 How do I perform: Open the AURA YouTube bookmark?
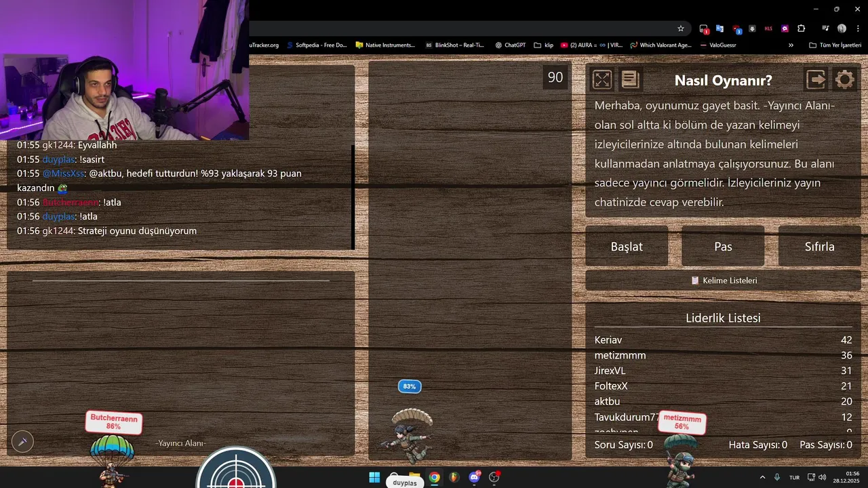click(x=591, y=45)
